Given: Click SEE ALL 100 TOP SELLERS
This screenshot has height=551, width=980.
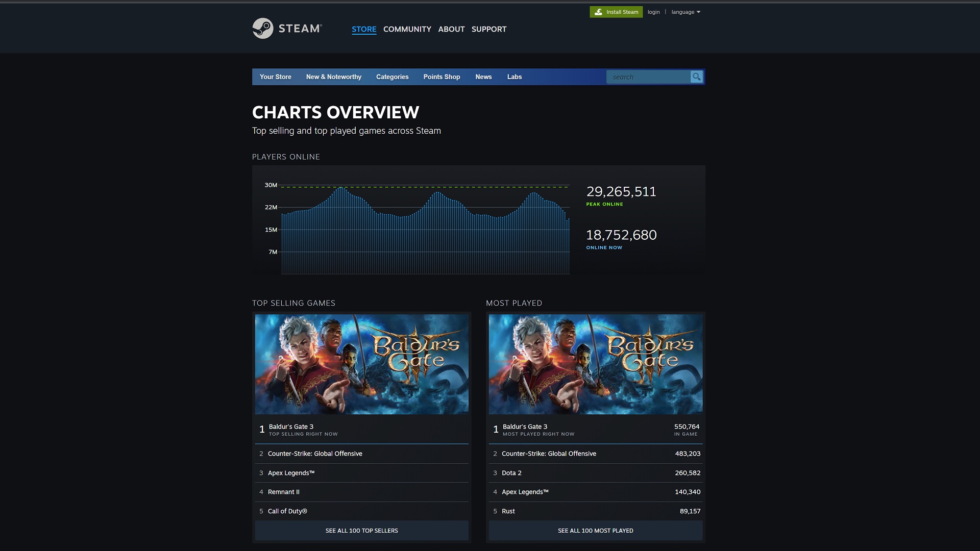Looking at the screenshot, I should tap(361, 531).
